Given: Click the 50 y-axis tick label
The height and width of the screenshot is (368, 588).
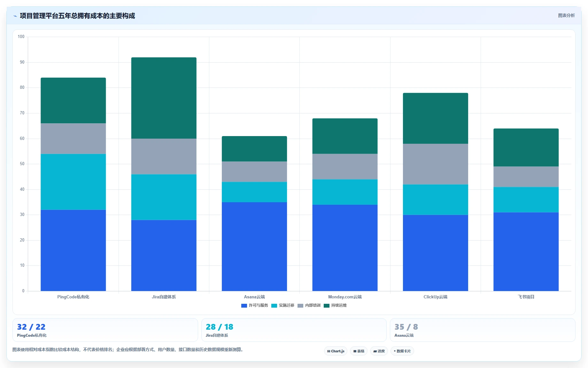Looking at the screenshot, I should [22, 164].
